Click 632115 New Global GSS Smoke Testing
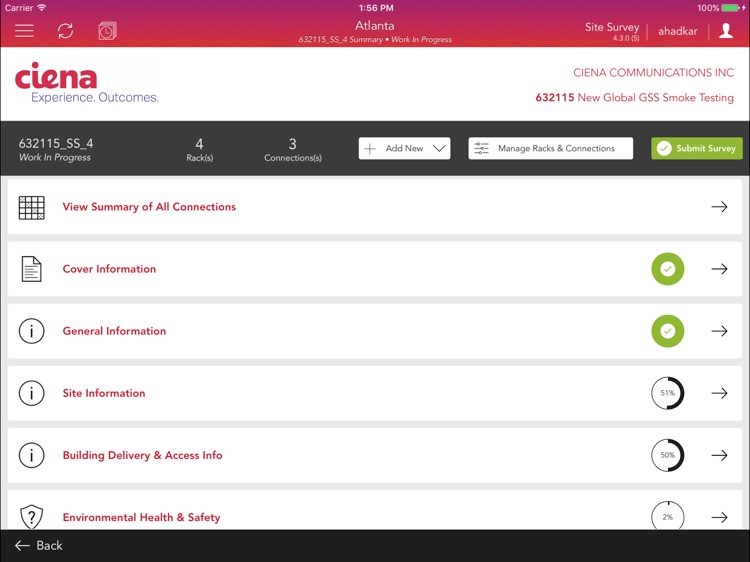Image resolution: width=750 pixels, height=562 pixels. [x=634, y=98]
